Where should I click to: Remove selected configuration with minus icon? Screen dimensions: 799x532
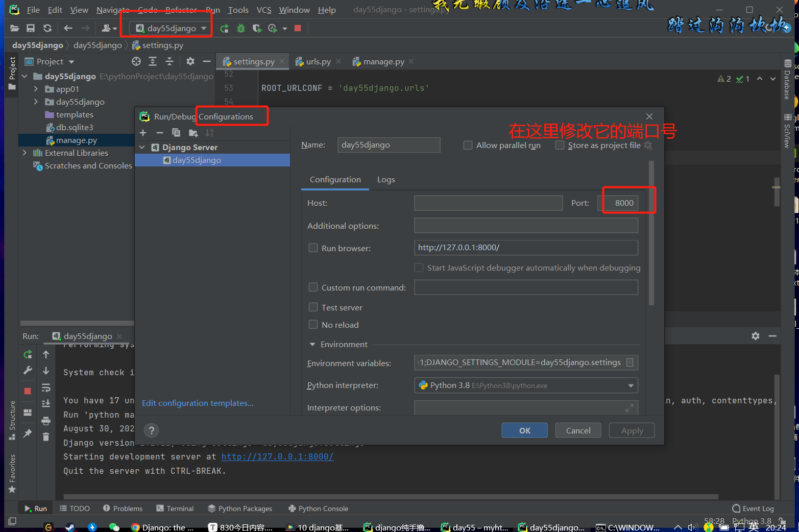coord(160,133)
